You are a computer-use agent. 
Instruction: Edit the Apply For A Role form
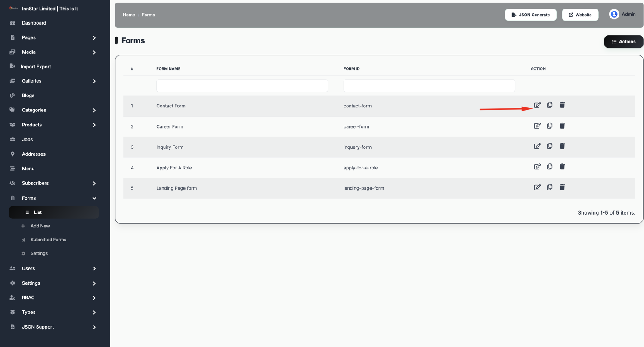coord(537,167)
